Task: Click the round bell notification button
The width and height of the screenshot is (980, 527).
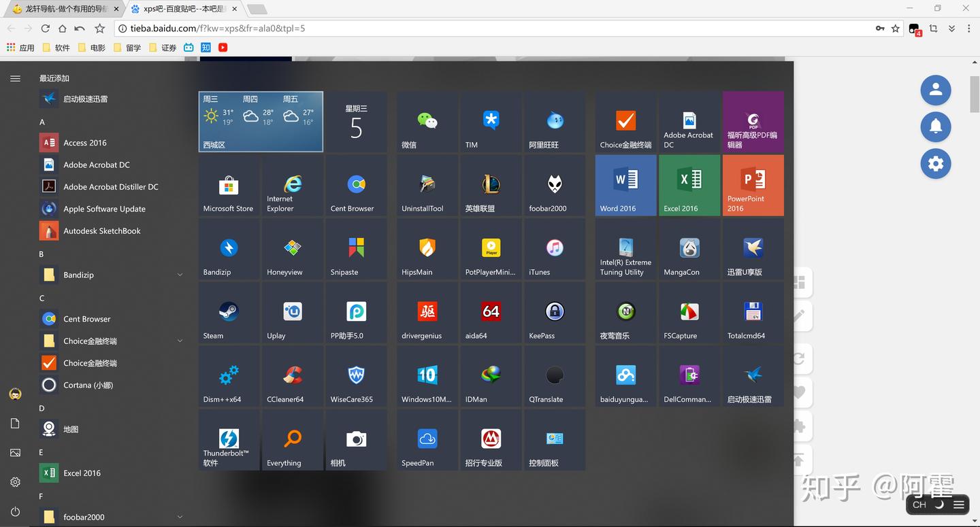Action: coord(936,126)
